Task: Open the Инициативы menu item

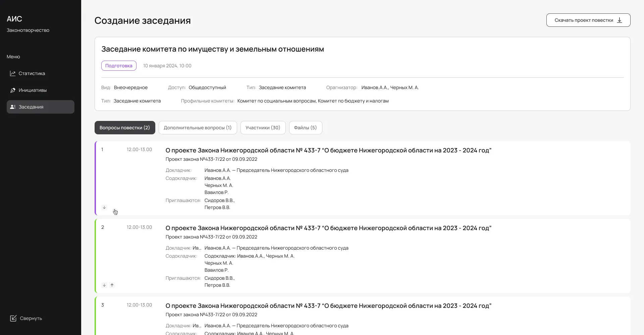Action: (33, 90)
